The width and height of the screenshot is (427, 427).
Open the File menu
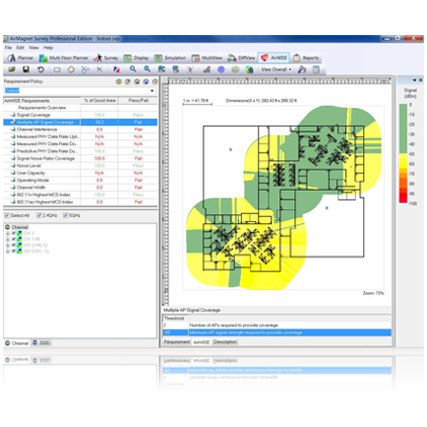pos(8,48)
